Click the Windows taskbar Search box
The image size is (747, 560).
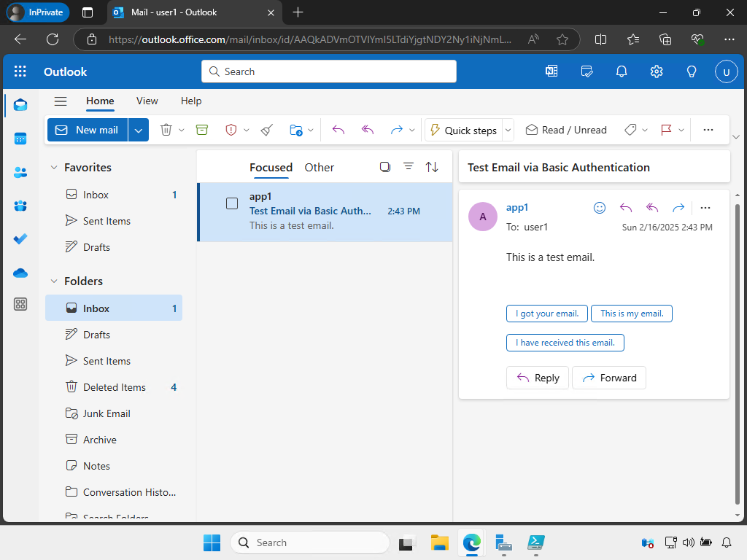tap(310, 542)
